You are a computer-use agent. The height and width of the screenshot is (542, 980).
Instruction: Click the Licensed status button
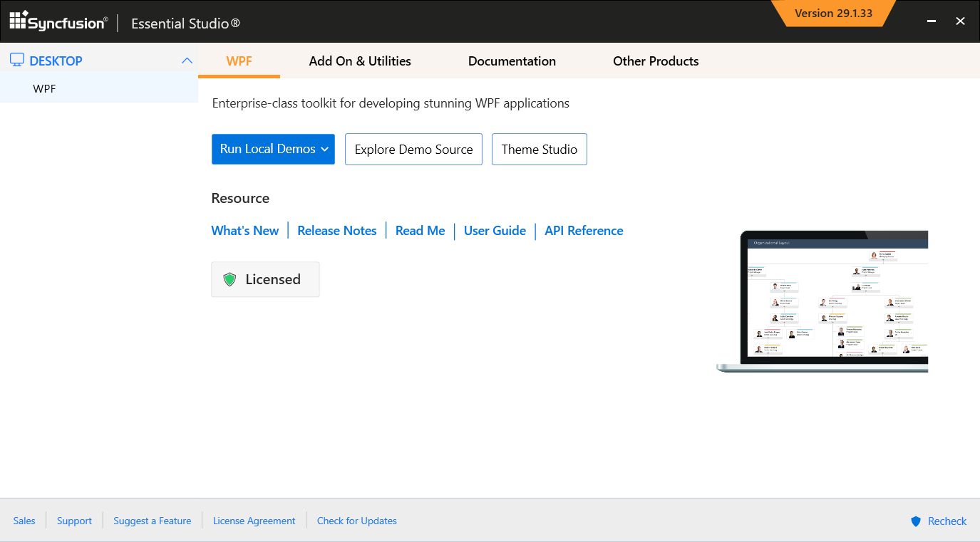point(265,279)
